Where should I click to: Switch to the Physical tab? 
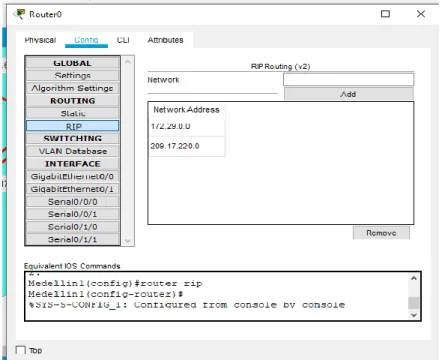click(x=40, y=40)
